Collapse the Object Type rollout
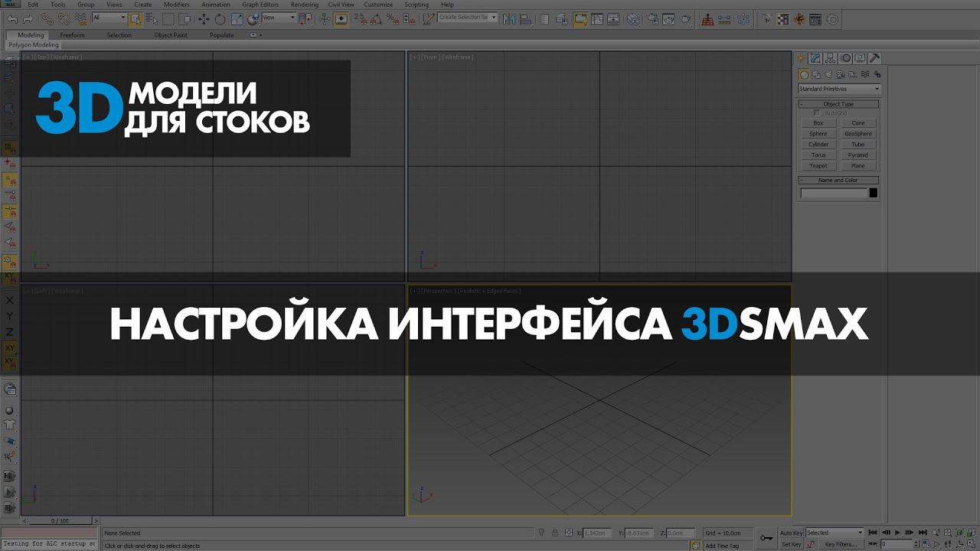Screen dimensions: 980x551 pyautogui.click(x=838, y=104)
